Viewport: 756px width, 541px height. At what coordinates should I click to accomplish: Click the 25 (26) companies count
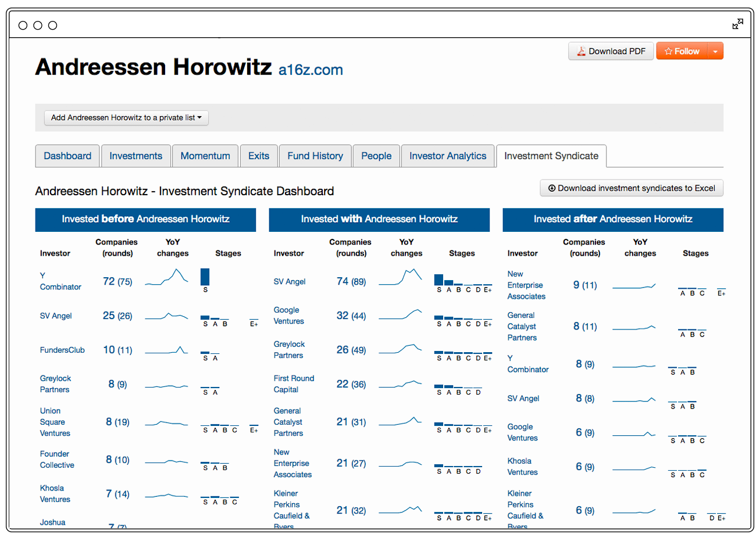coord(117,316)
